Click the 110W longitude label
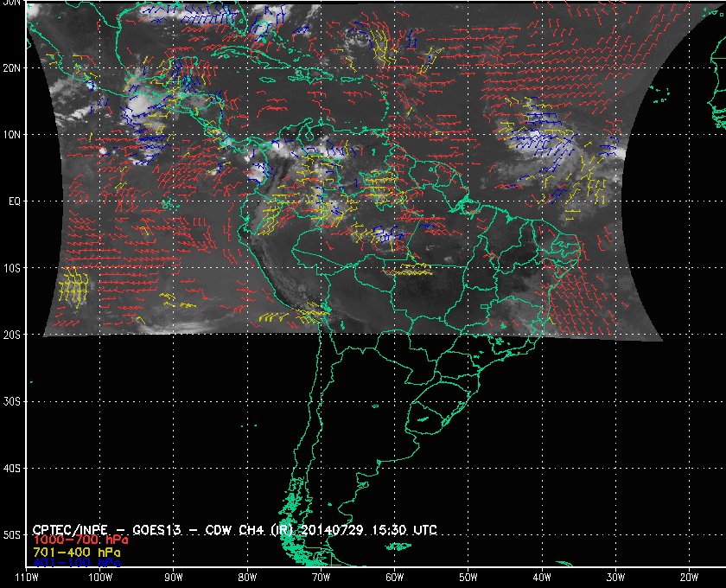726x588 pixels. (27, 578)
